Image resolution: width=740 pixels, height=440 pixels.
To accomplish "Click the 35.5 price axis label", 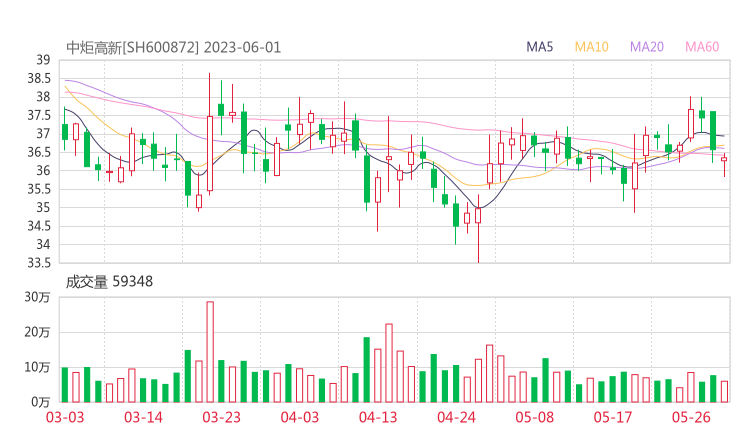I will [x=39, y=189].
